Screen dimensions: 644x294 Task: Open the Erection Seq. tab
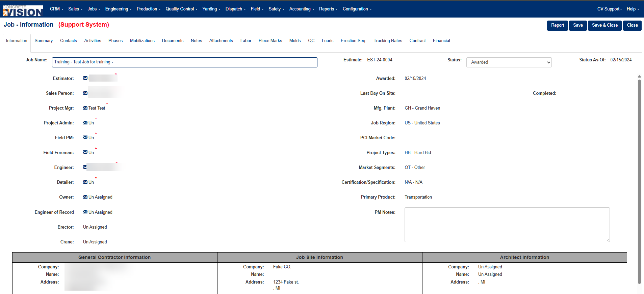coord(353,41)
